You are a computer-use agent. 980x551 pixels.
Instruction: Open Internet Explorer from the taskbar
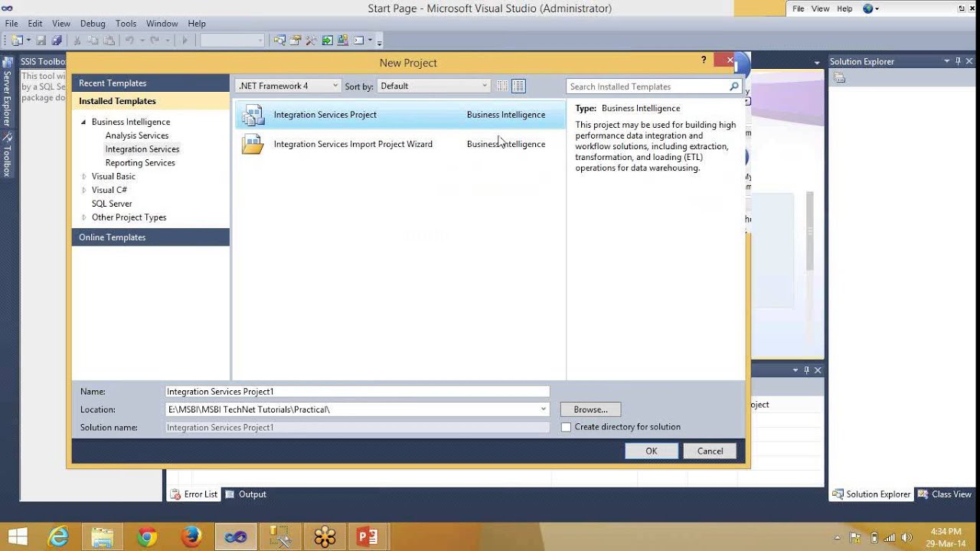(x=58, y=536)
